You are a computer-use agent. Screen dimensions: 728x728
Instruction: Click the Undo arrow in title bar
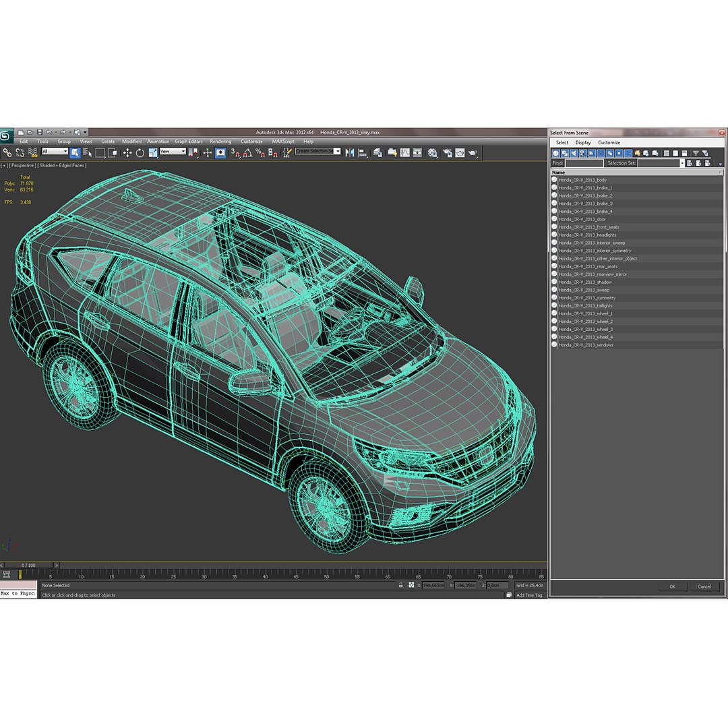click(x=49, y=132)
